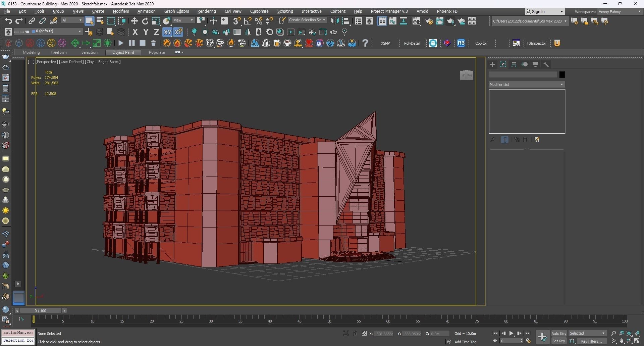The height and width of the screenshot is (349, 644).
Task: Open the Modifiers menu
Action: coord(121,11)
